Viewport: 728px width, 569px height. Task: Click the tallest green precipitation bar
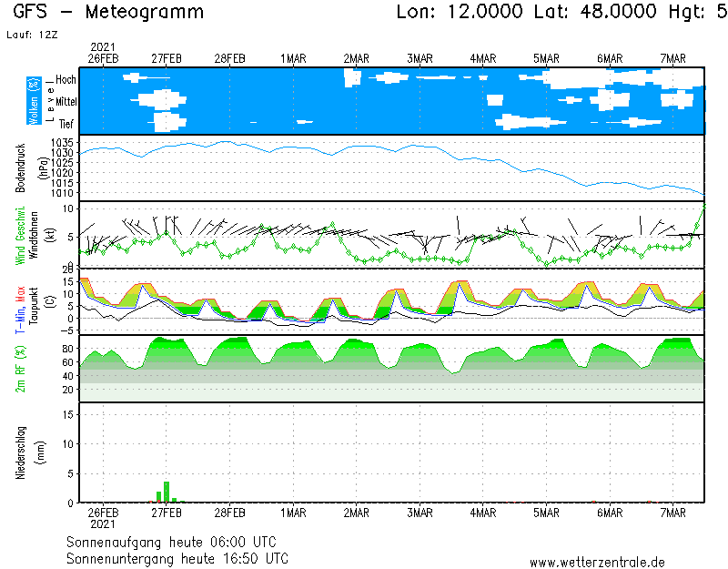[167, 492]
